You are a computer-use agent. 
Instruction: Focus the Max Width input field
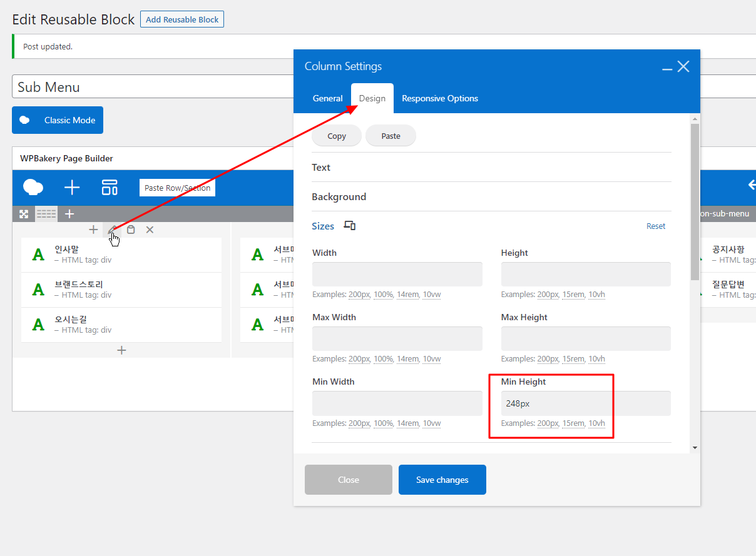397,338
